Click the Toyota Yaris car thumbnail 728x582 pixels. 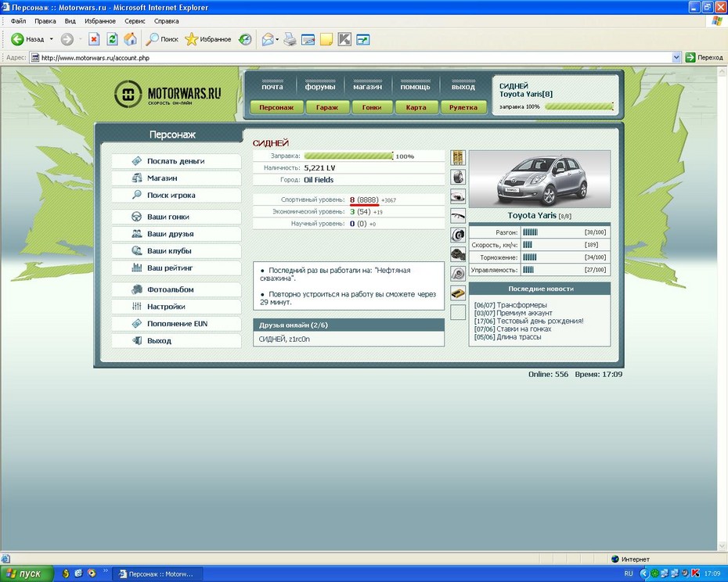point(539,179)
